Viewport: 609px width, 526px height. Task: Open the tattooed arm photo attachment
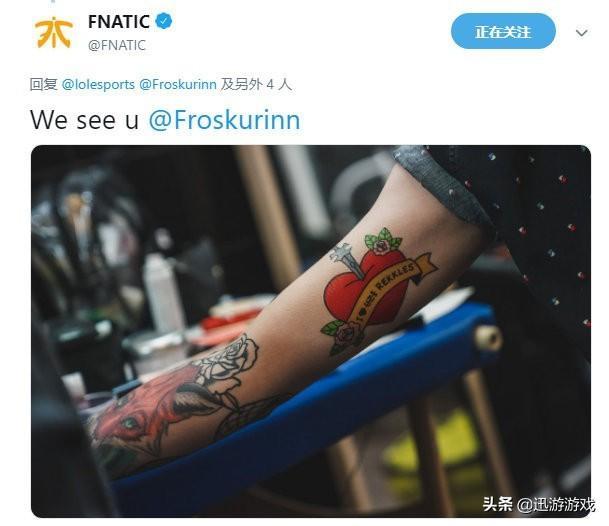pyautogui.click(x=311, y=331)
